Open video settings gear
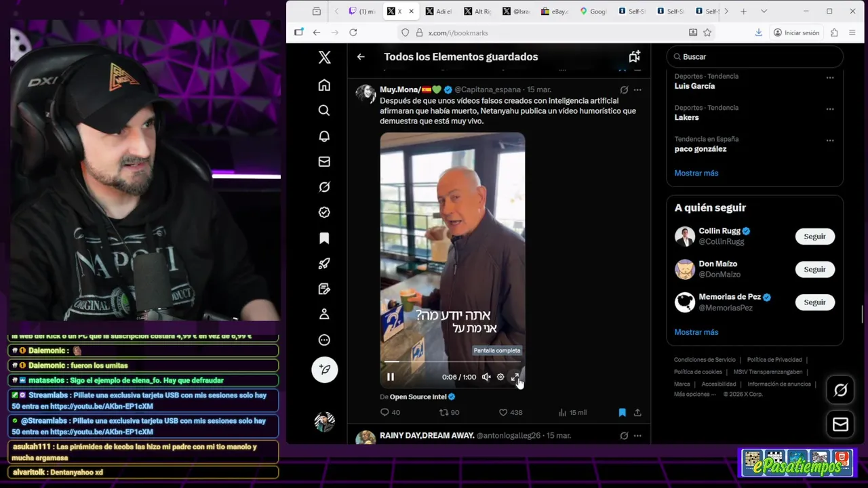The width and height of the screenshot is (868, 488). 500,377
